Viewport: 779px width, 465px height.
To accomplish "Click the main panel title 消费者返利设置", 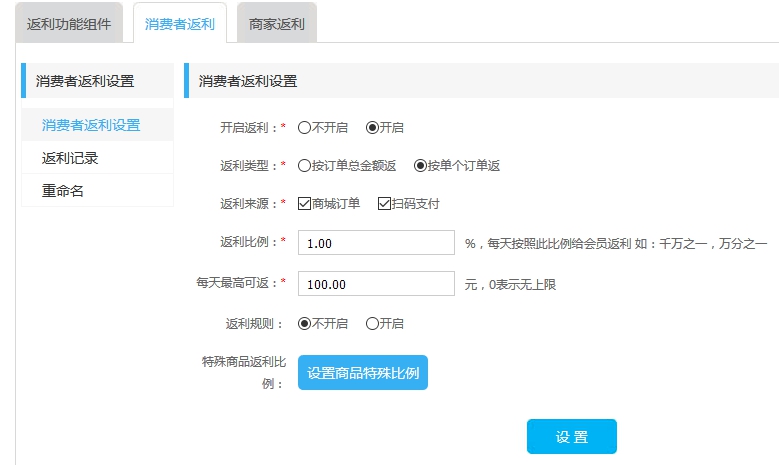I will click(x=248, y=81).
